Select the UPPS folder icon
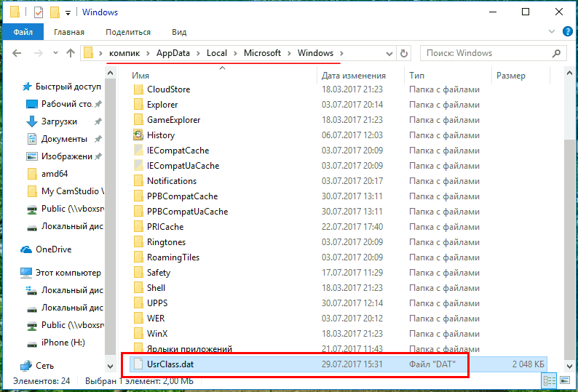 point(138,303)
